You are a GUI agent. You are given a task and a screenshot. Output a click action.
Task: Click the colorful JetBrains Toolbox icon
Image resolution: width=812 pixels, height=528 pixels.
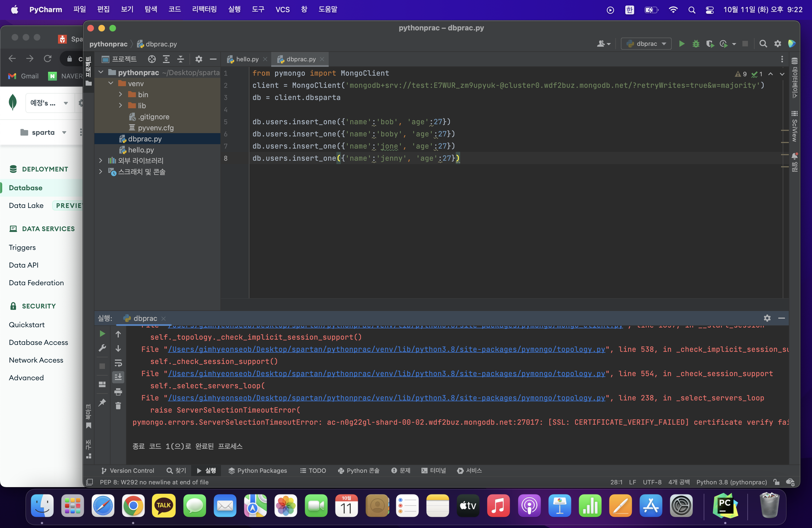(x=792, y=44)
